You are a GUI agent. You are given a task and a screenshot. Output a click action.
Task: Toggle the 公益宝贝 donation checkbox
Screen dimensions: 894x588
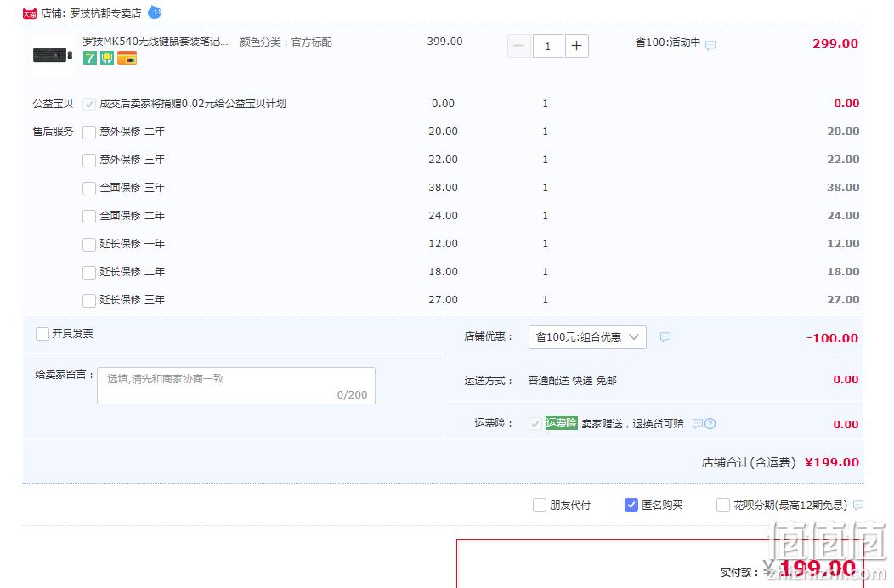coord(89,104)
